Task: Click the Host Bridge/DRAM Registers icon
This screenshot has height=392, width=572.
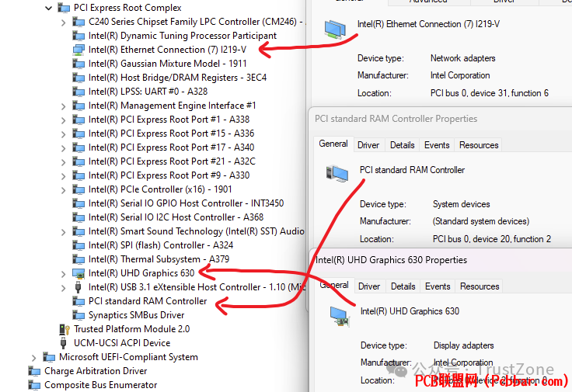Action: pos(78,78)
